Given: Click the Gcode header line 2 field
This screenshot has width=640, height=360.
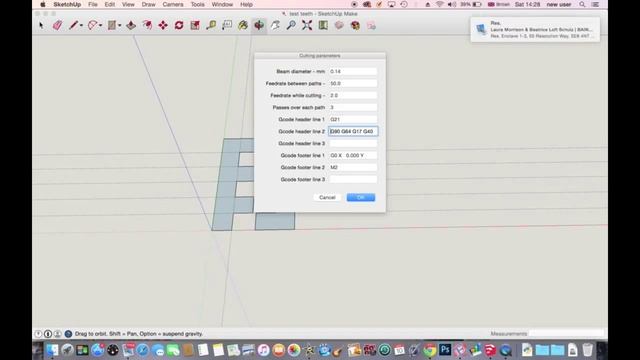Looking at the screenshot, I should [353, 131].
